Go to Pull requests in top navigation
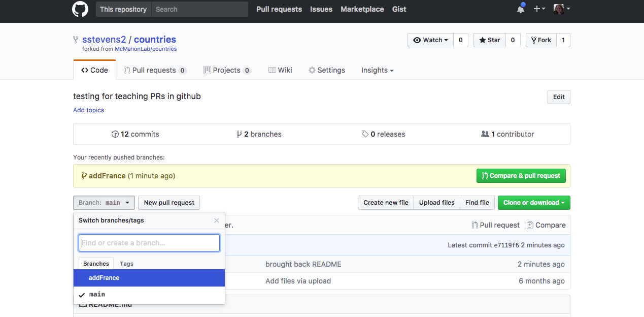 (279, 9)
